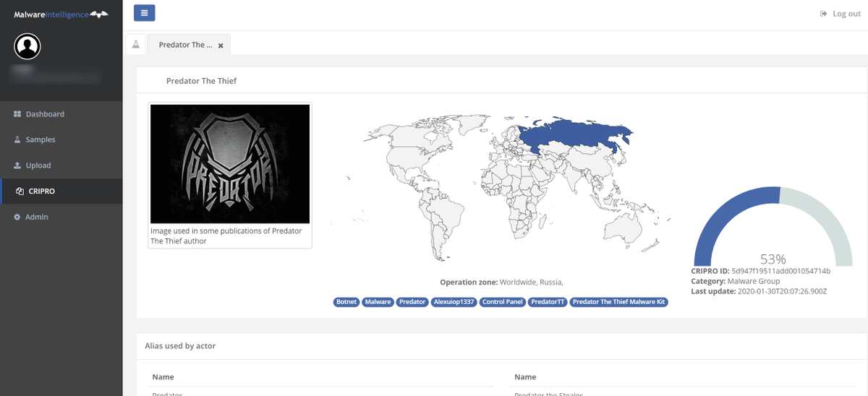Click the Log out link
The image size is (868, 396).
coord(840,14)
